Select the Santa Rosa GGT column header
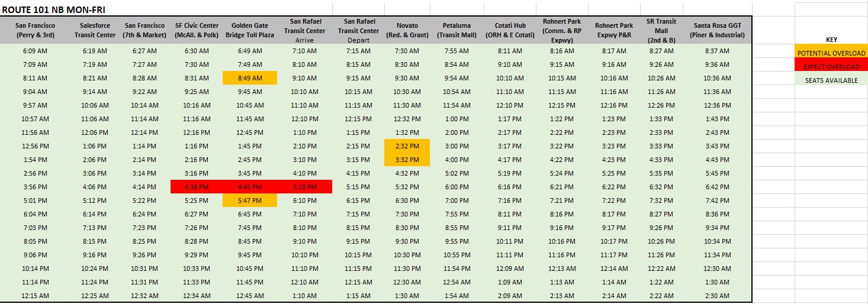 [x=717, y=30]
